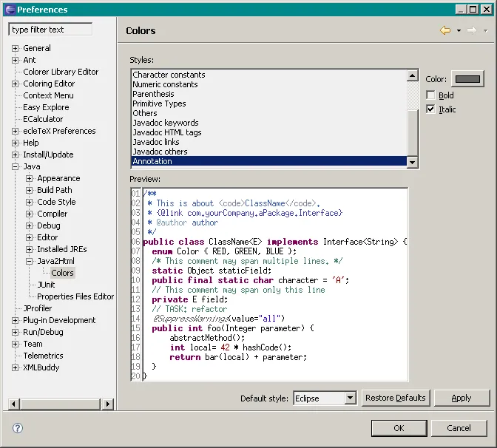
Task: Enable the Bold checkbox
Action: click(x=431, y=95)
